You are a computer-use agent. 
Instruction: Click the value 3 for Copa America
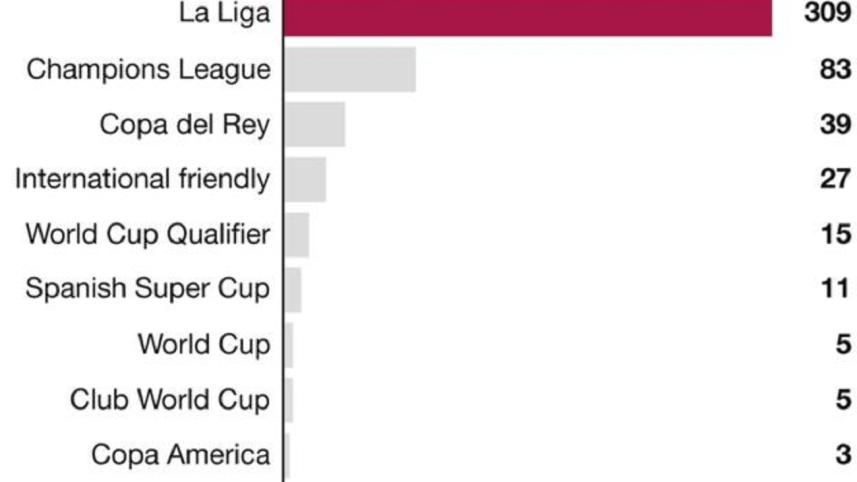pyautogui.click(x=842, y=455)
